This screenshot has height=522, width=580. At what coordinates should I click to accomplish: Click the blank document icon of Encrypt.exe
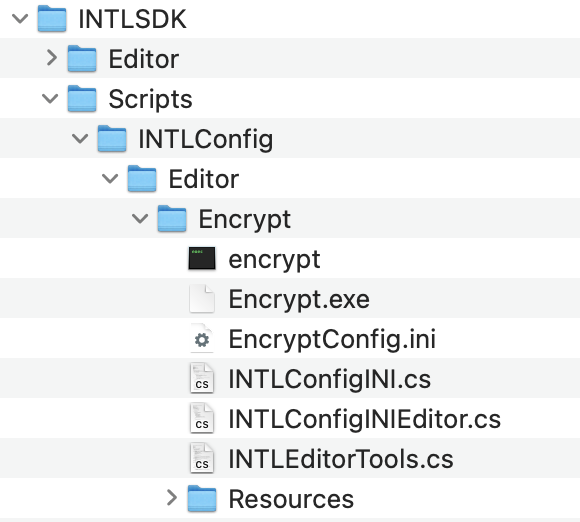click(202, 299)
